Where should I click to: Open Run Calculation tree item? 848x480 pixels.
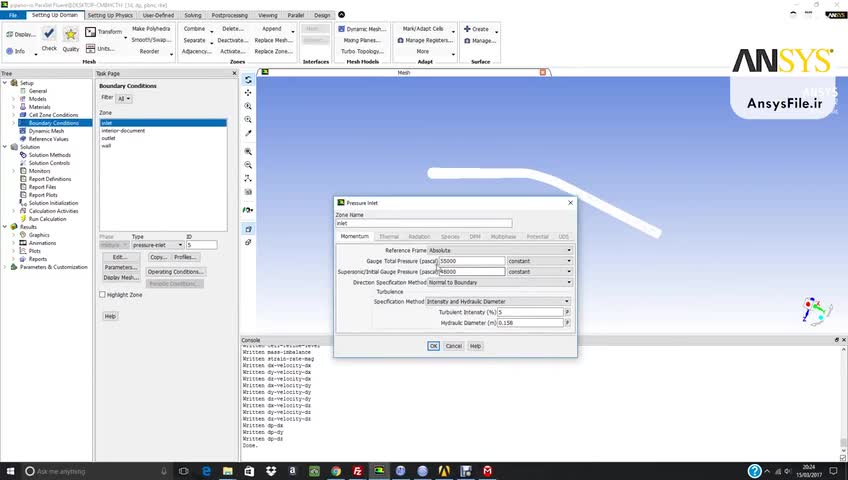tap(47, 219)
